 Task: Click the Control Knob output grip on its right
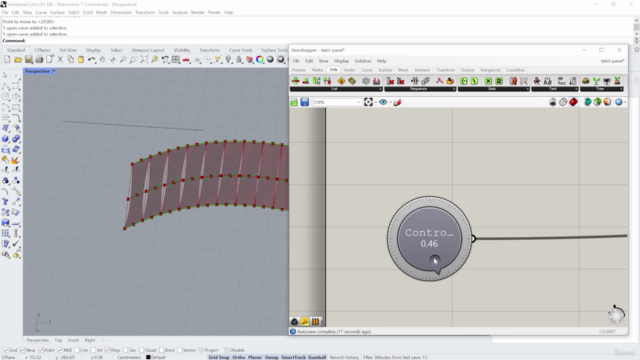pos(473,238)
